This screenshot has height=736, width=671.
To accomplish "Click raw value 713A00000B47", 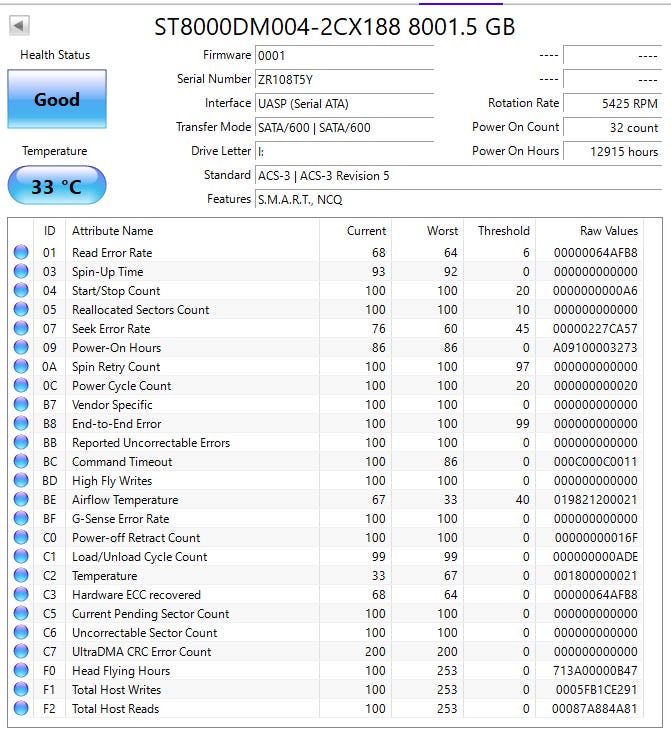I will click(595, 671).
